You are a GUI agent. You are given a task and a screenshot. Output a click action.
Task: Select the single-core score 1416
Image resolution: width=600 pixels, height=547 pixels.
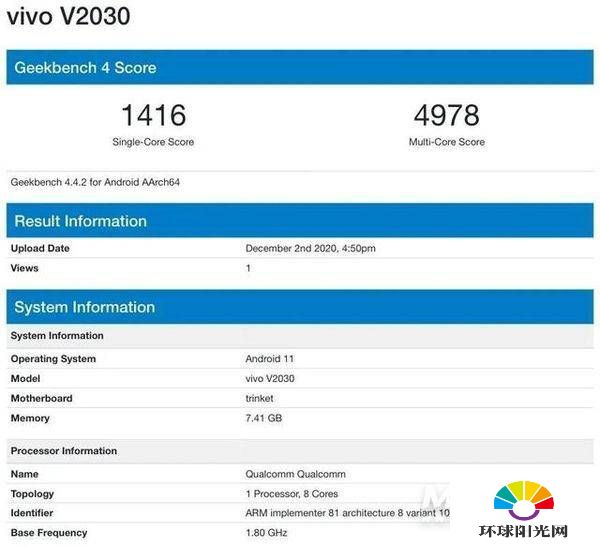153,115
